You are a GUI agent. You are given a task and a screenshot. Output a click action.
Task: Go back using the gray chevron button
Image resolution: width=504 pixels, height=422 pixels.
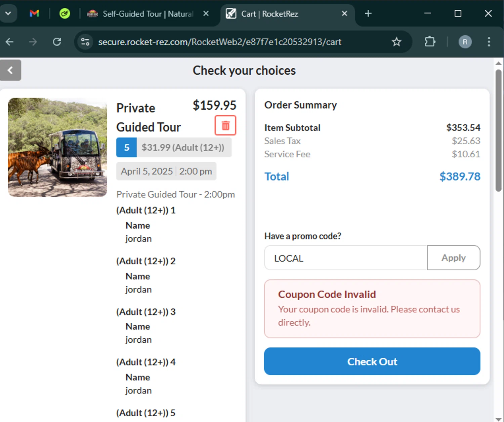10,70
